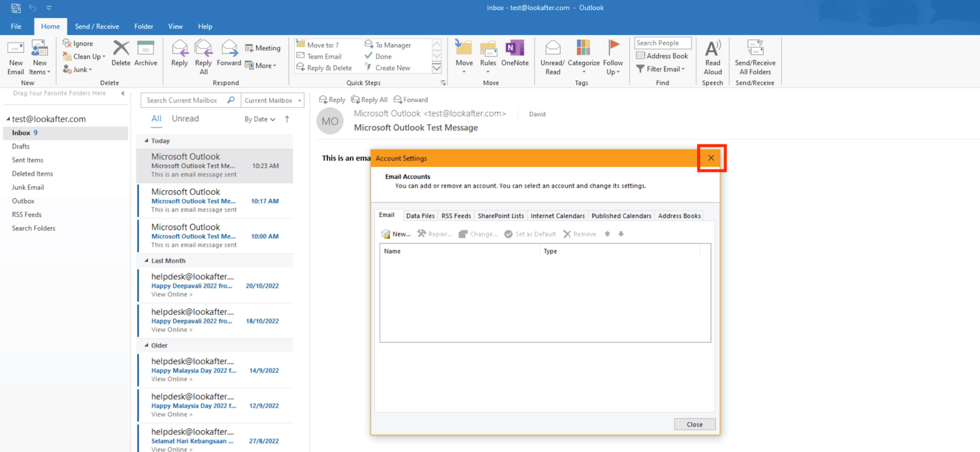Click the New Email icon

(x=16, y=50)
